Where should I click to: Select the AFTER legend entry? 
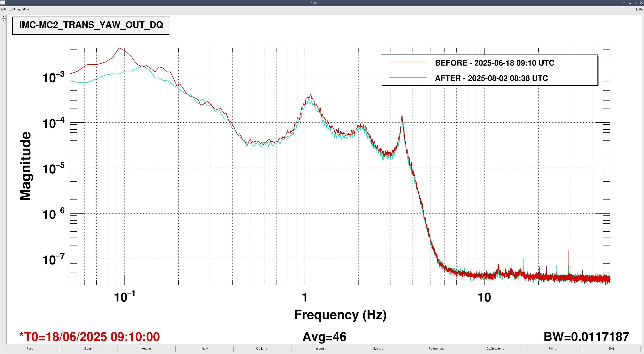(491, 78)
